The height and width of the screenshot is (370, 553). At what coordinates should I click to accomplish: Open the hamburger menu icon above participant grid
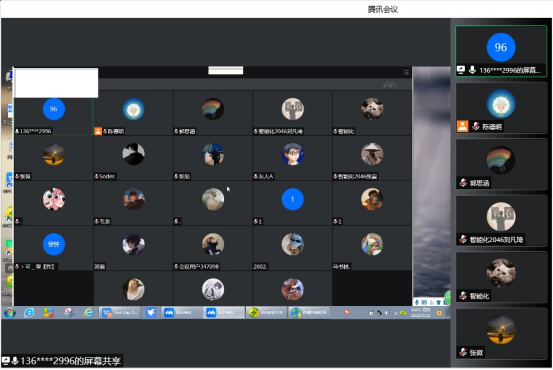[x=406, y=72]
